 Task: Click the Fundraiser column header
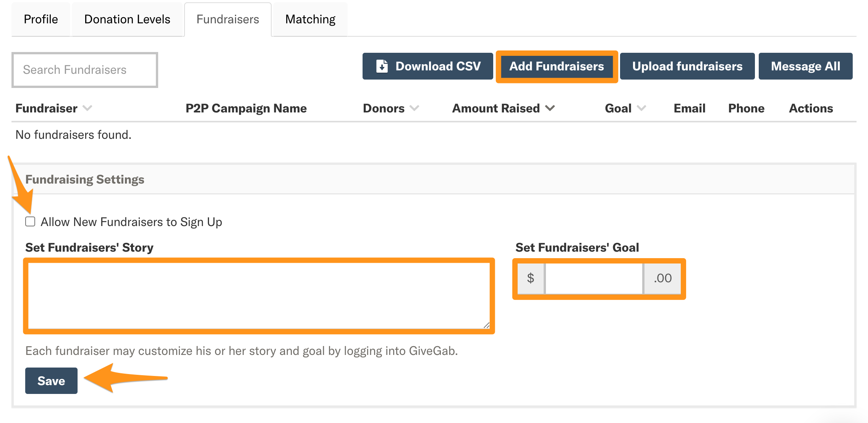point(47,108)
